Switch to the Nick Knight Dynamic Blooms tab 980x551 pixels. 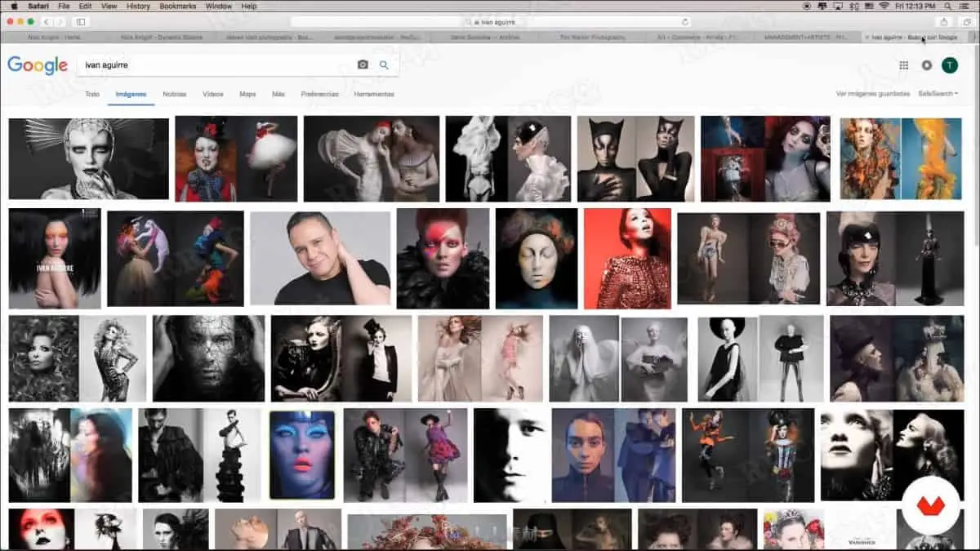coord(163,37)
